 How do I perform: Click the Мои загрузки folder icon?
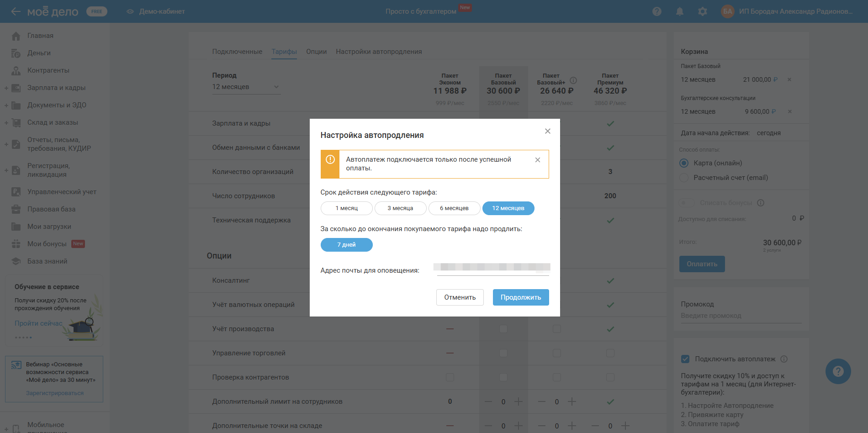[16, 227]
